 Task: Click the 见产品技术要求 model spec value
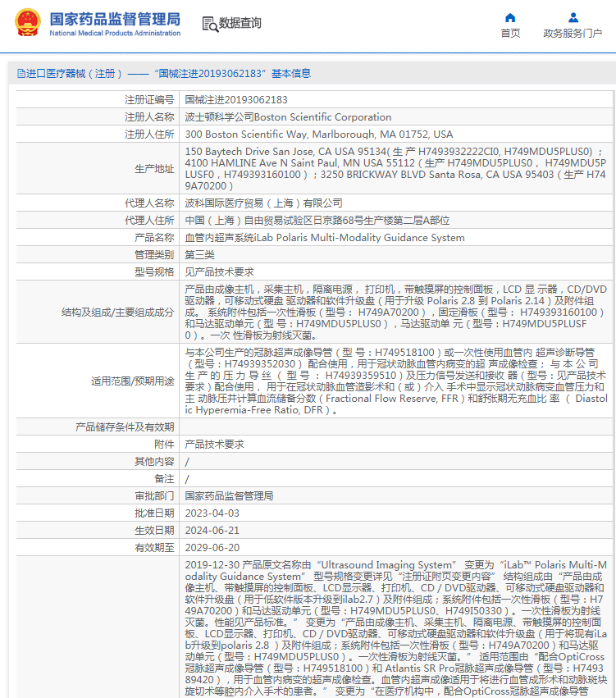220,272
